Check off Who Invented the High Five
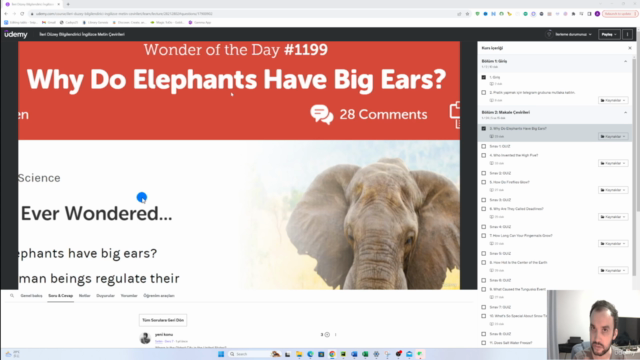 [484, 156]
